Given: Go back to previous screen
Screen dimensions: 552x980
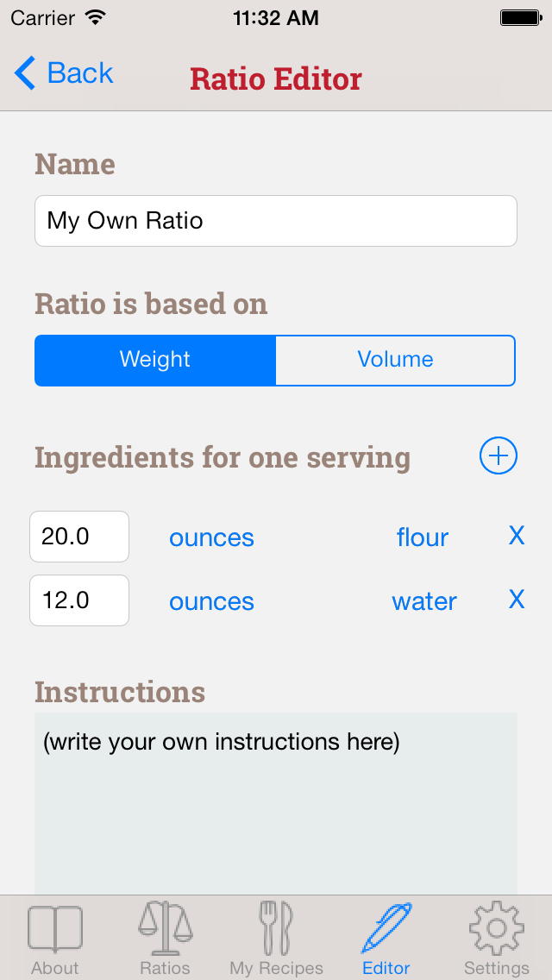Looking at the screenshot, I should point(64,74).
